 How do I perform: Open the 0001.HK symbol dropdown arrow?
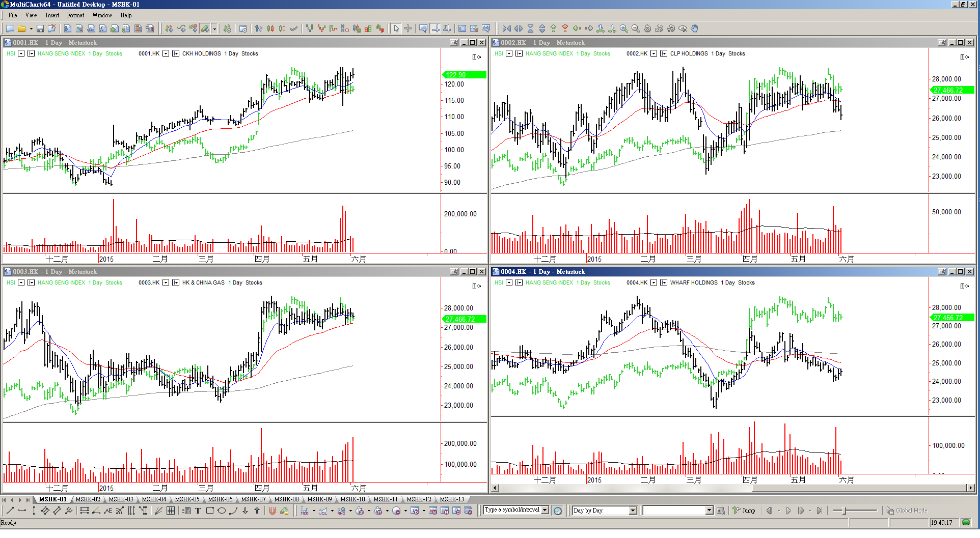tap(166, 53)
